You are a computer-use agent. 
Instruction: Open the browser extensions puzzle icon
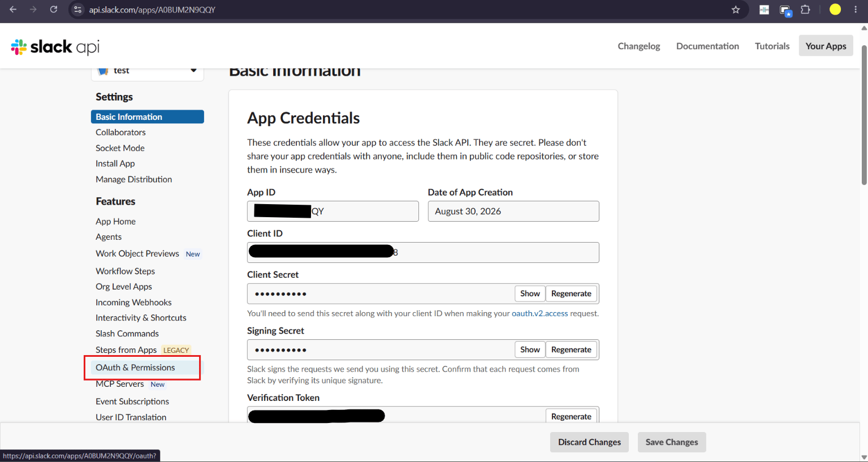coord(805,10)
